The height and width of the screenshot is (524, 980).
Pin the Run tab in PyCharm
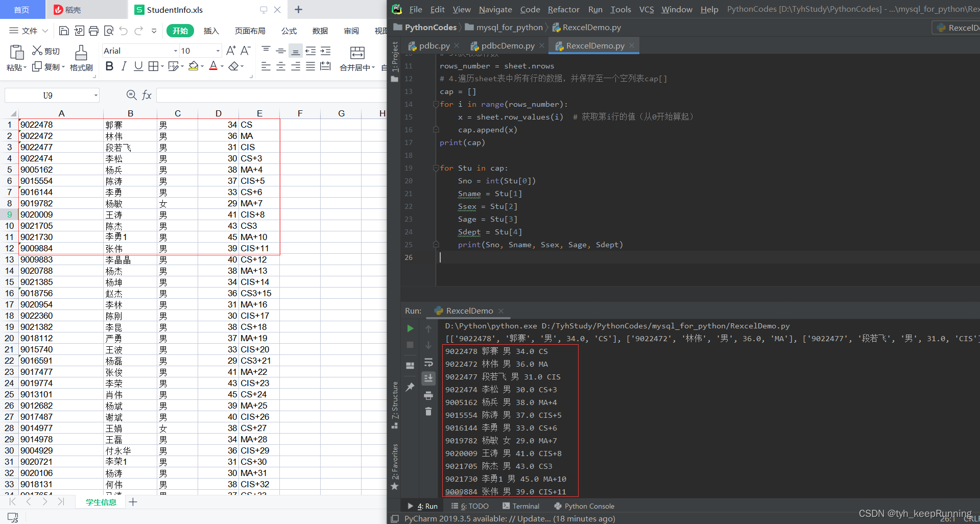click(410, 387)
